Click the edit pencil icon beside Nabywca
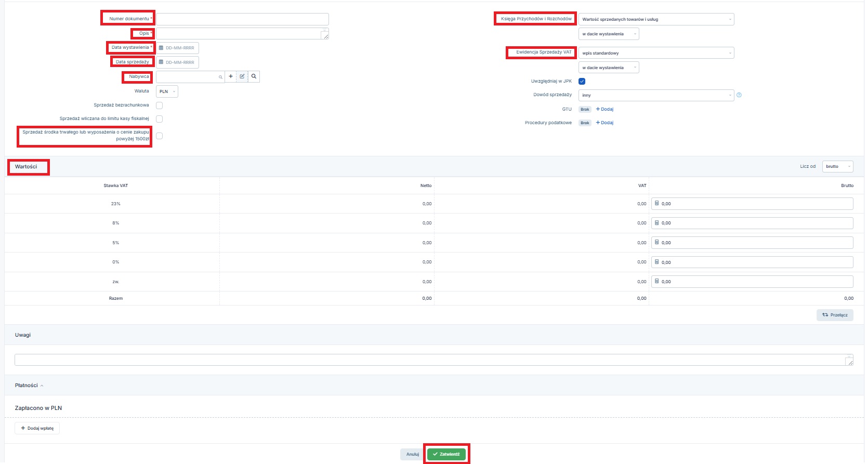The width and height of the screenshot is (868, 464). coord(242,76)
